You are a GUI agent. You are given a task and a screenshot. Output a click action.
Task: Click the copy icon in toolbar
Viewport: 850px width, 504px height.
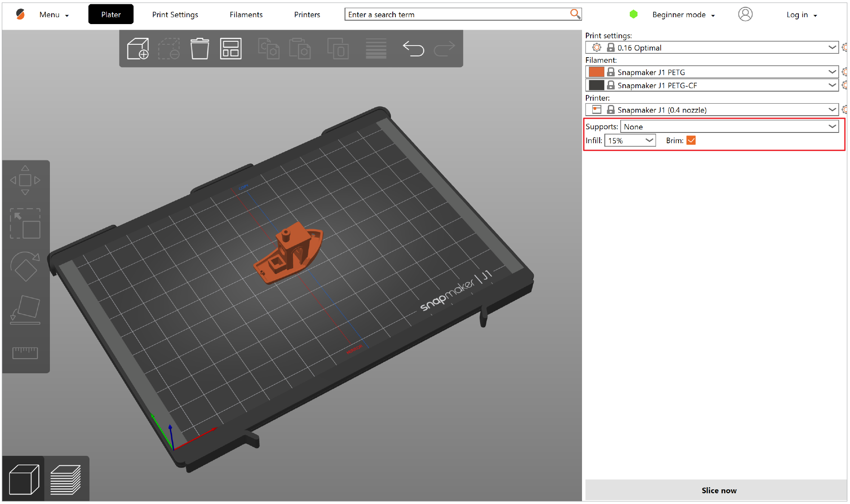[x=268, y=49]
